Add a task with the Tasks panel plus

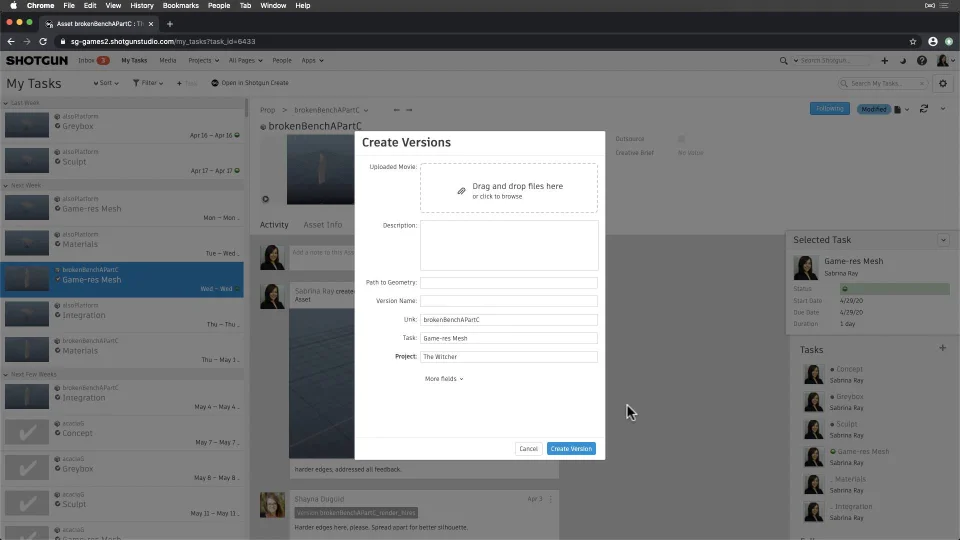pos(942,348)
